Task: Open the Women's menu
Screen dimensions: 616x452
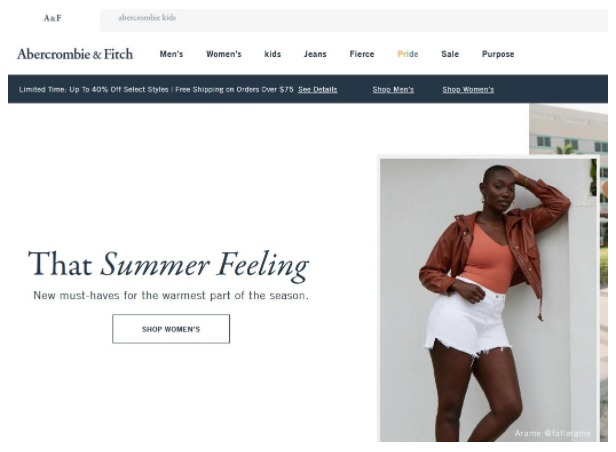Action: coord(224,54)
